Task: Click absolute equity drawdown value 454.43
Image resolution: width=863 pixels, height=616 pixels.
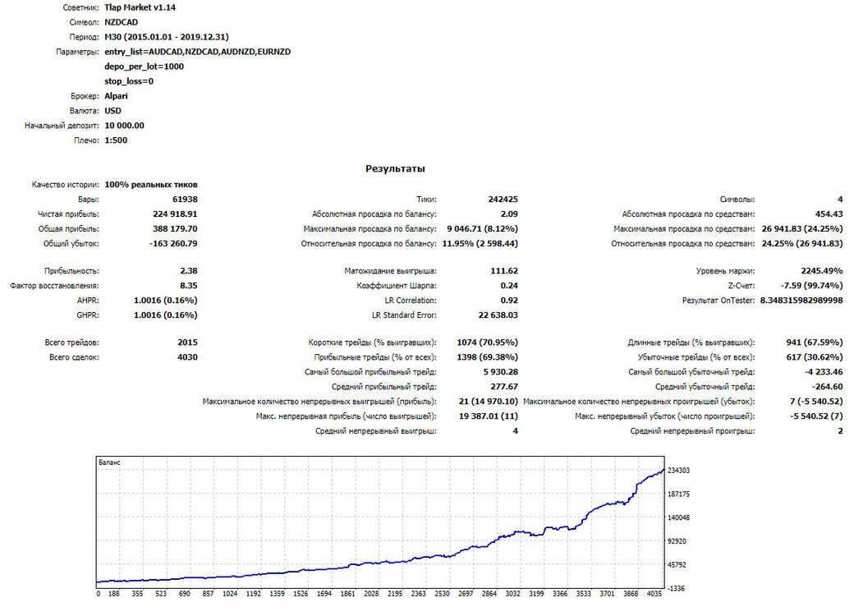Action: click(829, 214)
